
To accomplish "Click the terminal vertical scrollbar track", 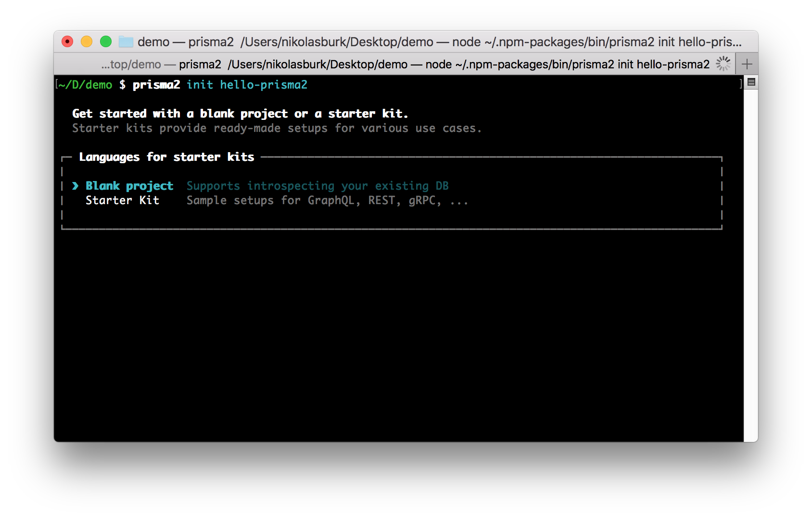I will tap(751, 265).
